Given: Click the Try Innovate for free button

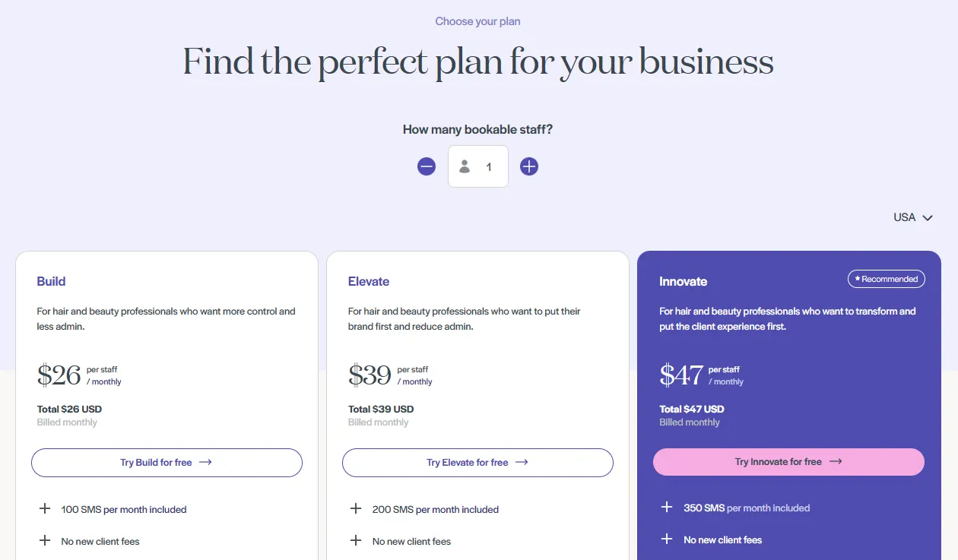Looking at the screenshot, I should coord(788,461).
